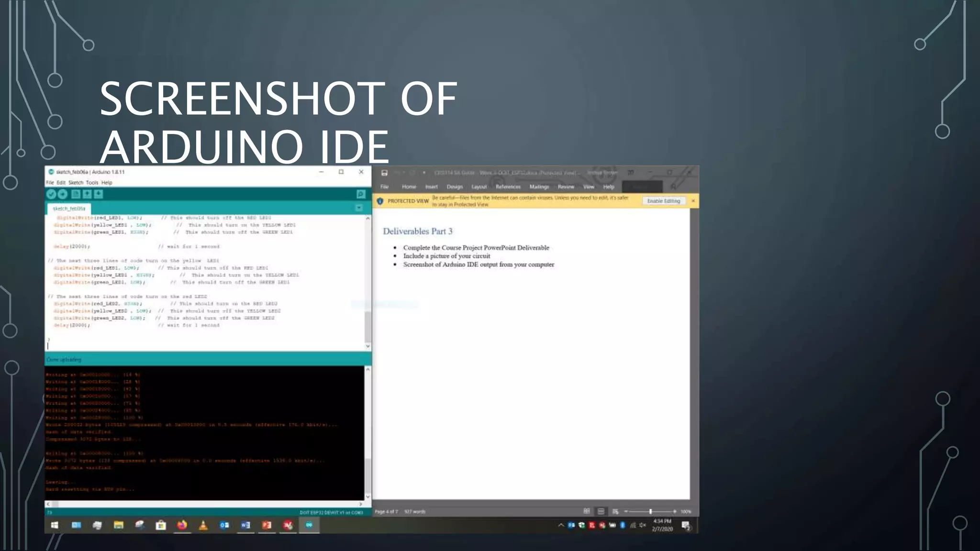Open the Arduino Tools menu
980x551 pixels.
[92, 183]
